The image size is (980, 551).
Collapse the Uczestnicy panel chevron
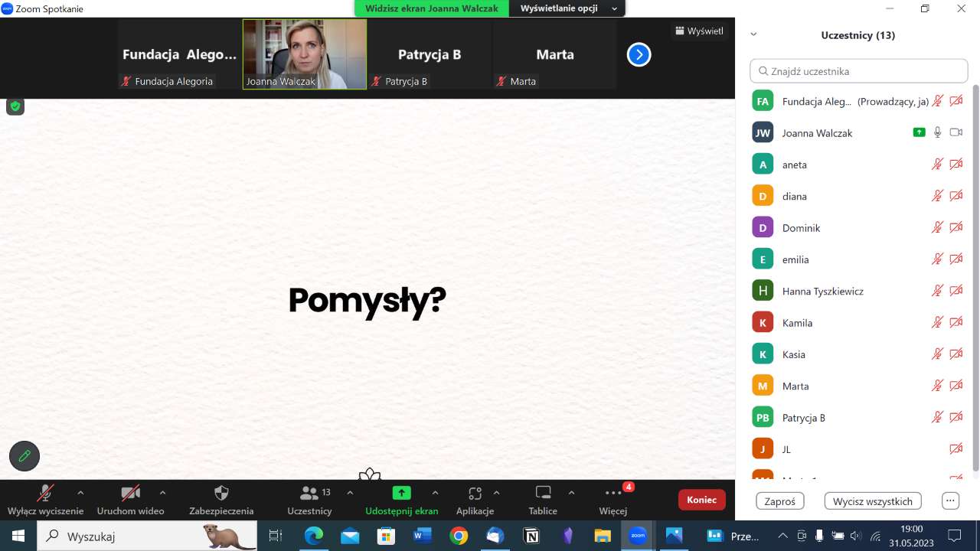click(753, 34)
